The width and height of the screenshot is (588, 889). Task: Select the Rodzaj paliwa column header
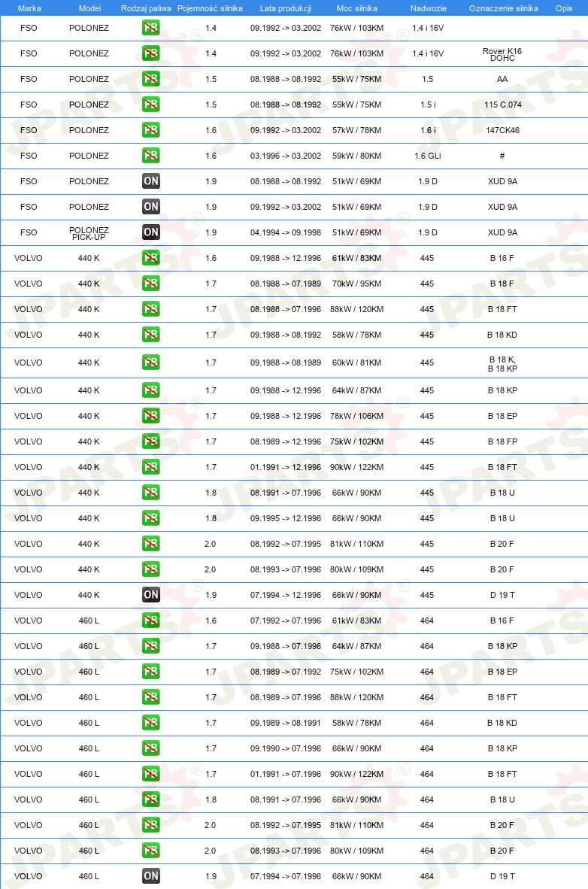[147, 8]
